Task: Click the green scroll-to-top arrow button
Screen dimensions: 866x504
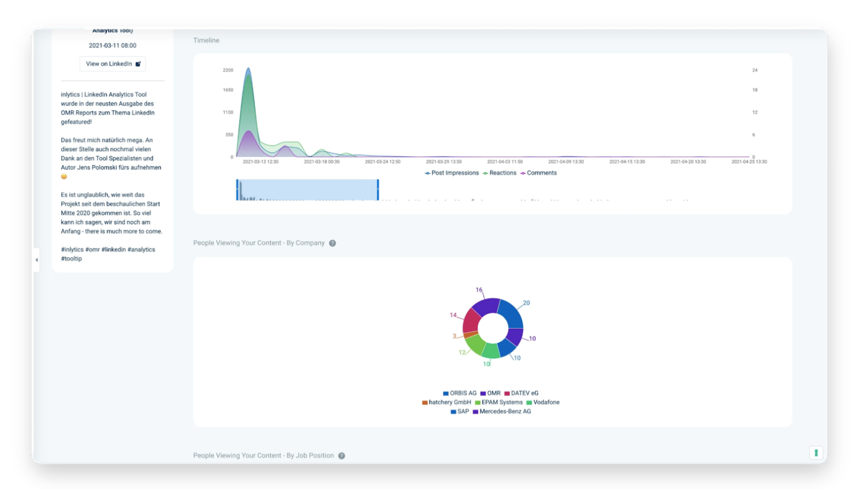Action: (816, 452)
